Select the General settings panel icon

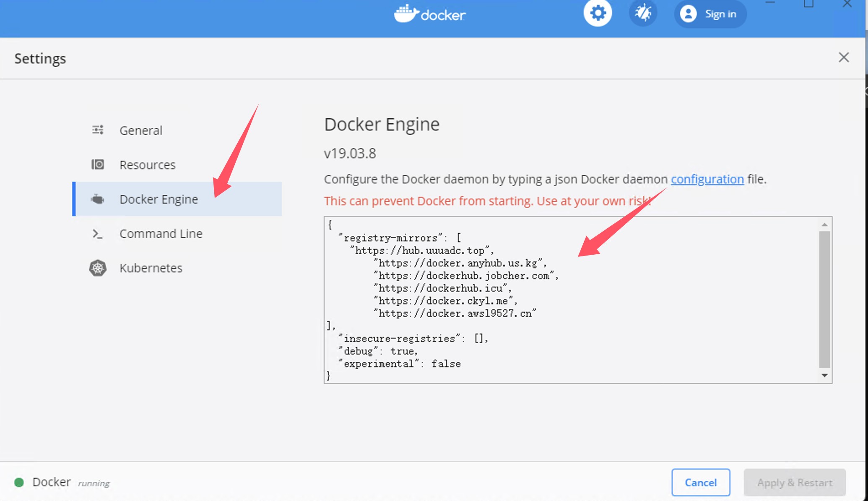97,130
